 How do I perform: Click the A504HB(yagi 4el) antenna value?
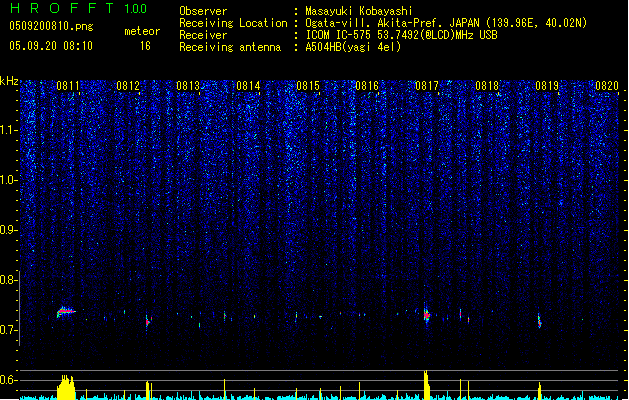pyautogui.click(x=353, y=47)
